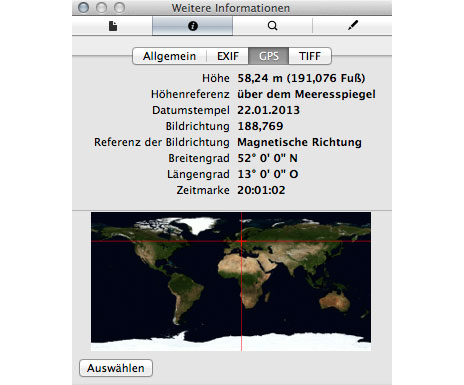
Task: Click the Längengrad value 13° 0' 0" O
Action: click(268, 174)
